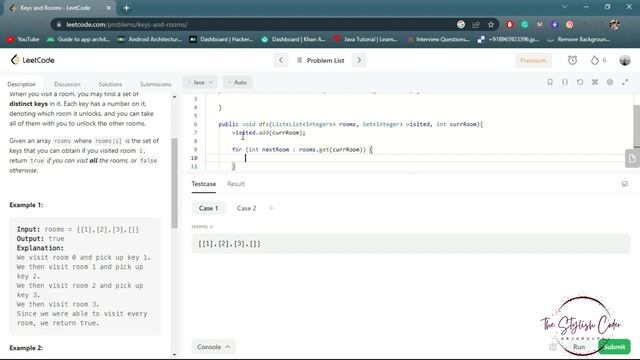The height and width of the screenshot is (360, 640).
Task: Open the timer alarm clock icon
Action: 572,60
